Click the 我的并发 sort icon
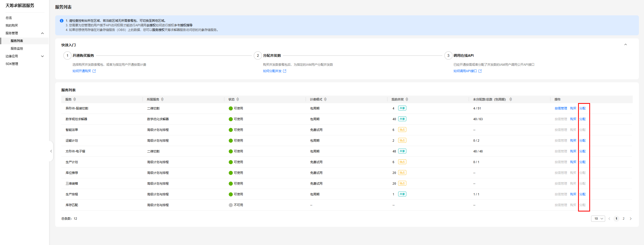 click(407, 99)
